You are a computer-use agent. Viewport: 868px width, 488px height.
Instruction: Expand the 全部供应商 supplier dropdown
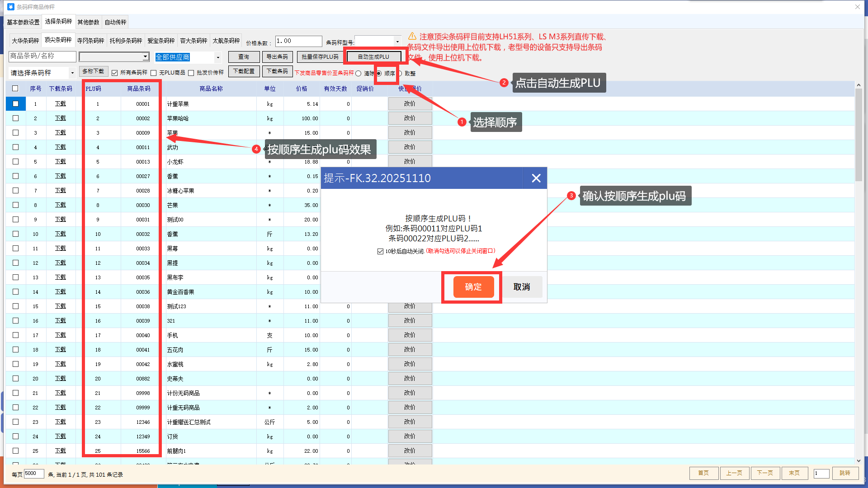point(218,57)
